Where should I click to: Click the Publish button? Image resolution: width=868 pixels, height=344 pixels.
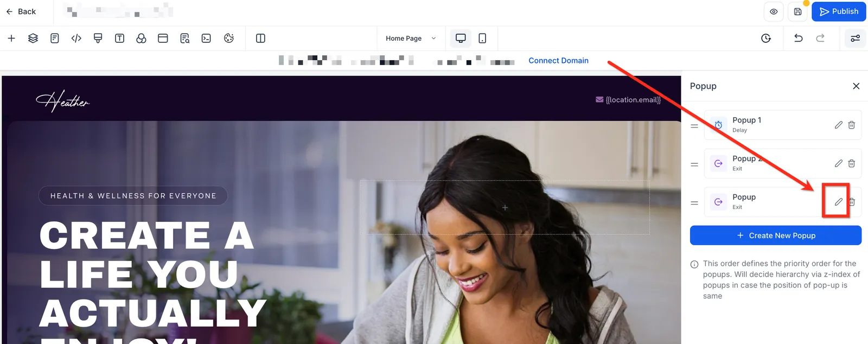839,11
